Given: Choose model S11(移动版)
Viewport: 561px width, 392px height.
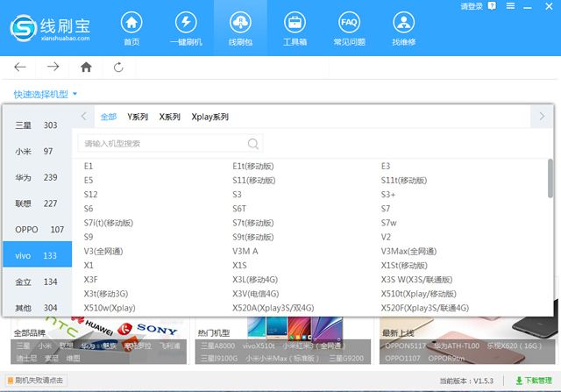Looking at the screenshot, I should click(254, 181).
